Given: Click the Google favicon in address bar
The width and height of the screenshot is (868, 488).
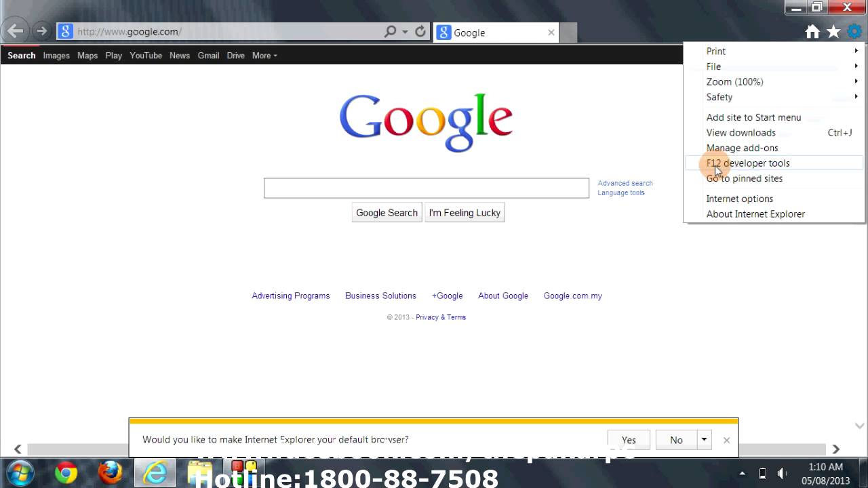Looking at the screenshot, I should pyautogui.click(x=65, y=31).
